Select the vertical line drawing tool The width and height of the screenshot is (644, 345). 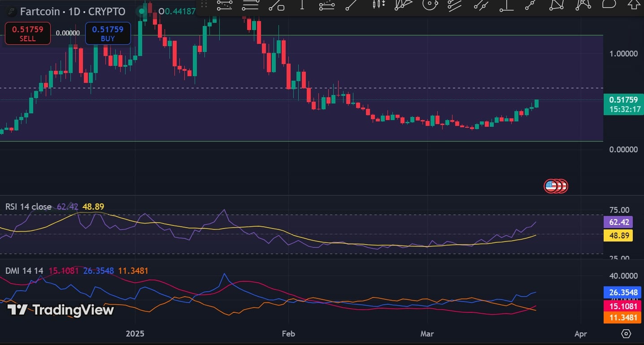(x=302, y=4)
